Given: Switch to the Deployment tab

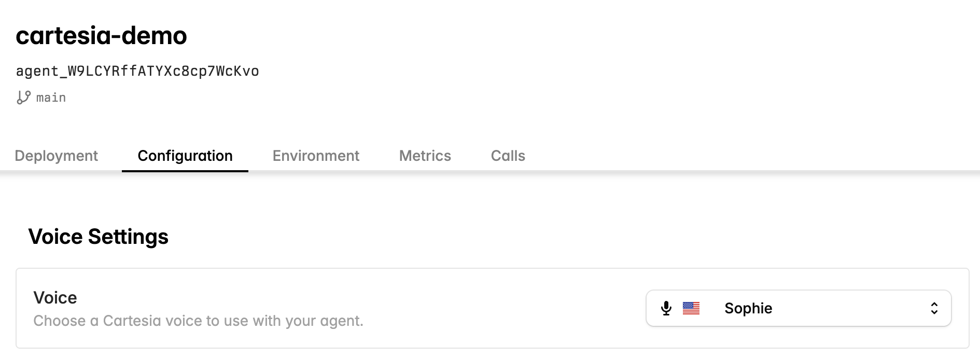Looking at the screenshot, I should point(57,156).
